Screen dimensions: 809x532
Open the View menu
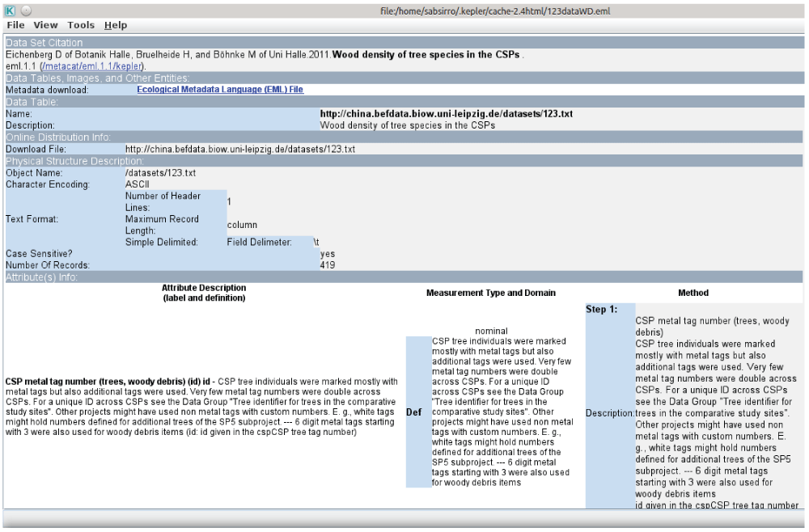point(45,25)
